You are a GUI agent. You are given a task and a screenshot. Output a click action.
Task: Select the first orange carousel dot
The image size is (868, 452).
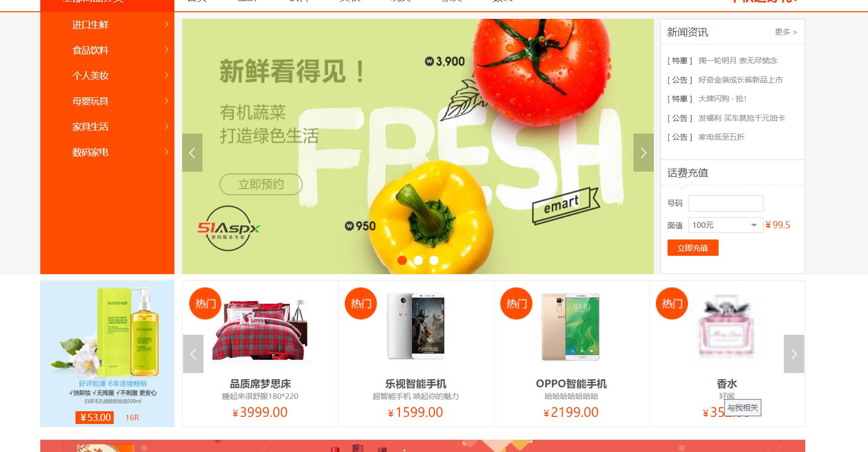402,260
